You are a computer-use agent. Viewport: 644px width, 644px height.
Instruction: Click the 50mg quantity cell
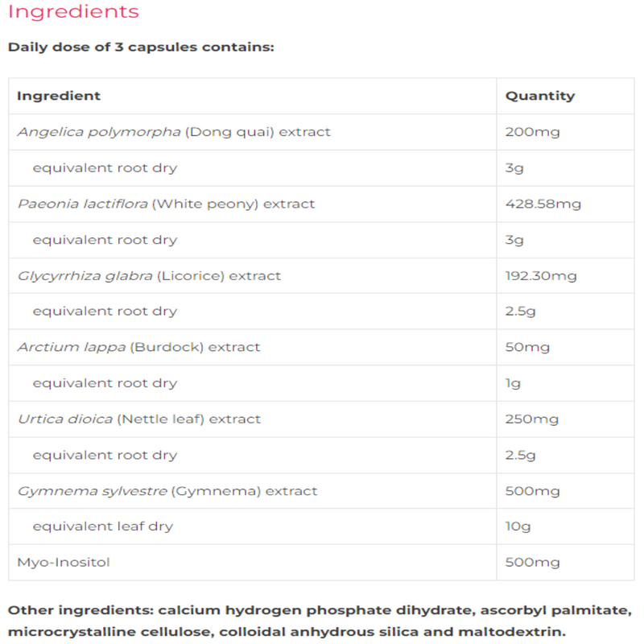(x=527, y=347)
